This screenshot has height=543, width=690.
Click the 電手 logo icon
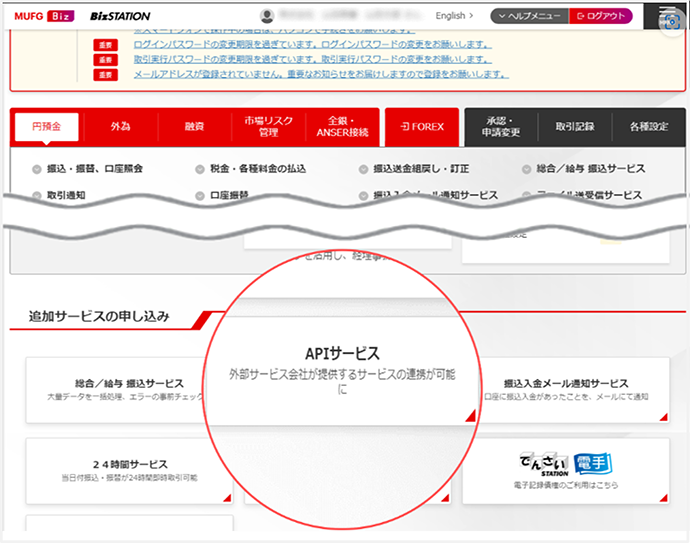pyautogui.click(x=593, y=465)
